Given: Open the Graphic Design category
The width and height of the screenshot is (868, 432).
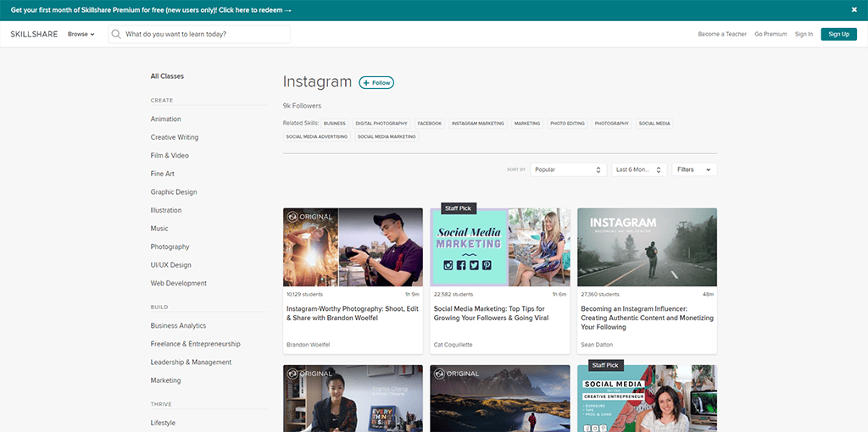Looking at the screenshot, I should [173, 192].
